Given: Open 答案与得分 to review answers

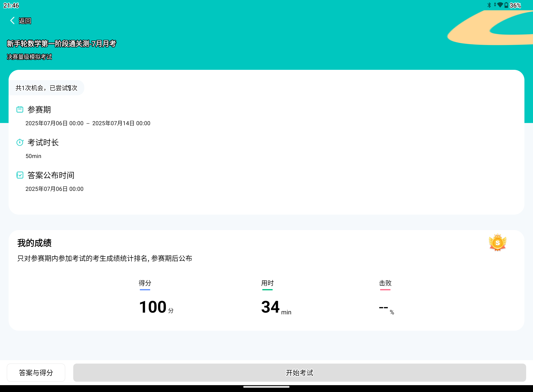Looking at the screenshot, I should tap(36, 373).
